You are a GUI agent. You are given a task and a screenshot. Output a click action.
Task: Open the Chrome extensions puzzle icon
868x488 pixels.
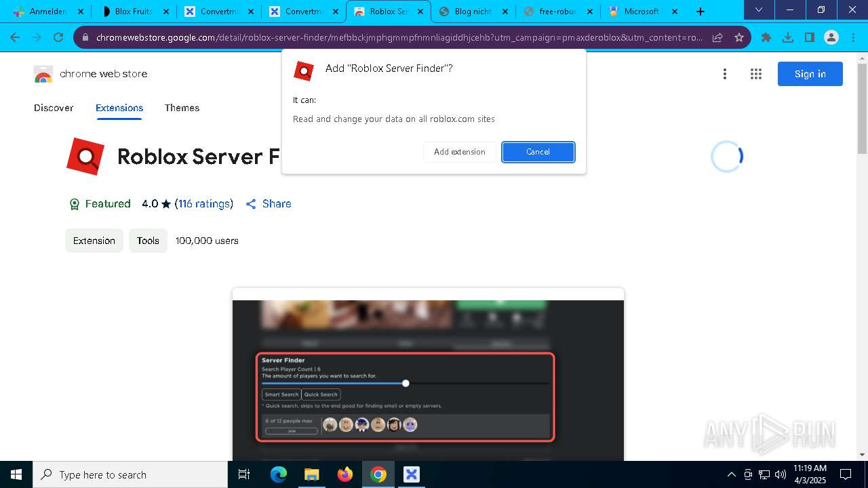tap(766, 37)
